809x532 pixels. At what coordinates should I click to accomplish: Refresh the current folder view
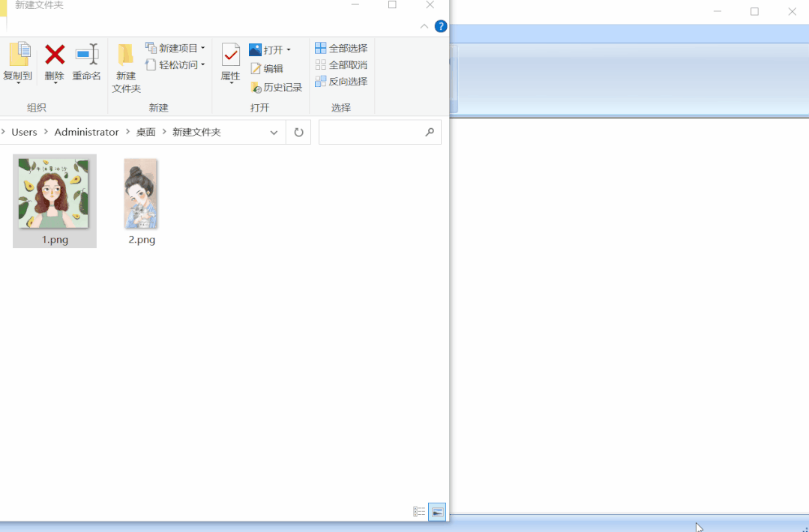pyautogui.click(x=298, y=133)
